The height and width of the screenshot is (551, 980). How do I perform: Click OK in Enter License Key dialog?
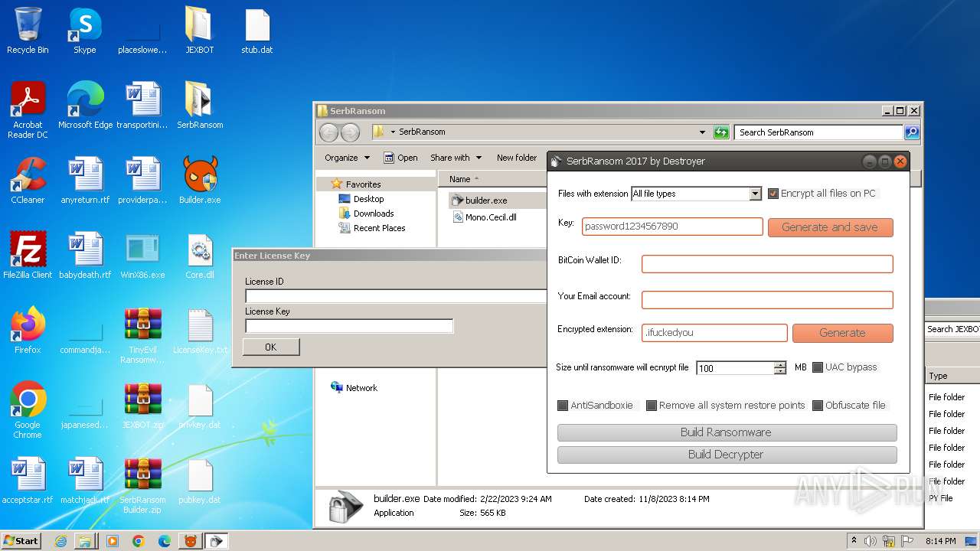[271, 347]
